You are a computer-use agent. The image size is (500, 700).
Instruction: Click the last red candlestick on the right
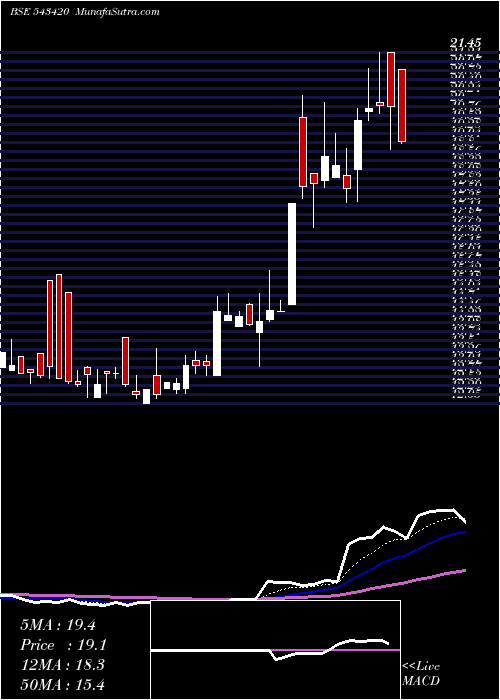[x=402, y=106]
